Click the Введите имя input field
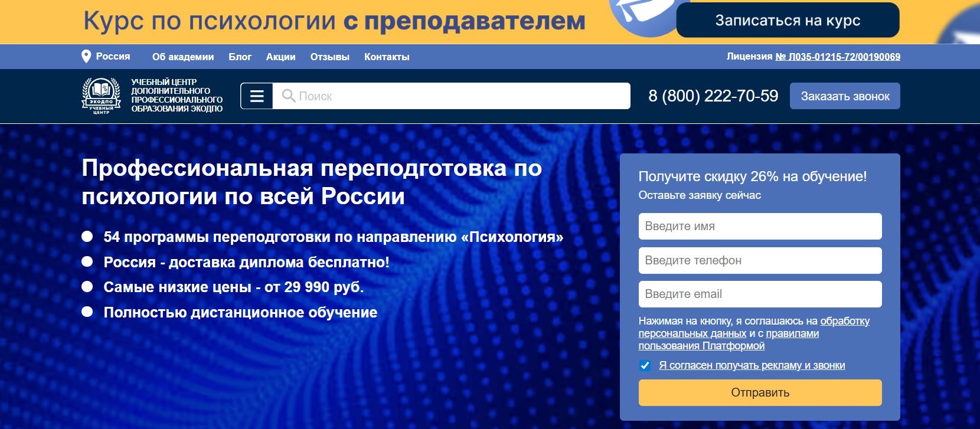This screenshot has height=429, width=980. [760, 226]
